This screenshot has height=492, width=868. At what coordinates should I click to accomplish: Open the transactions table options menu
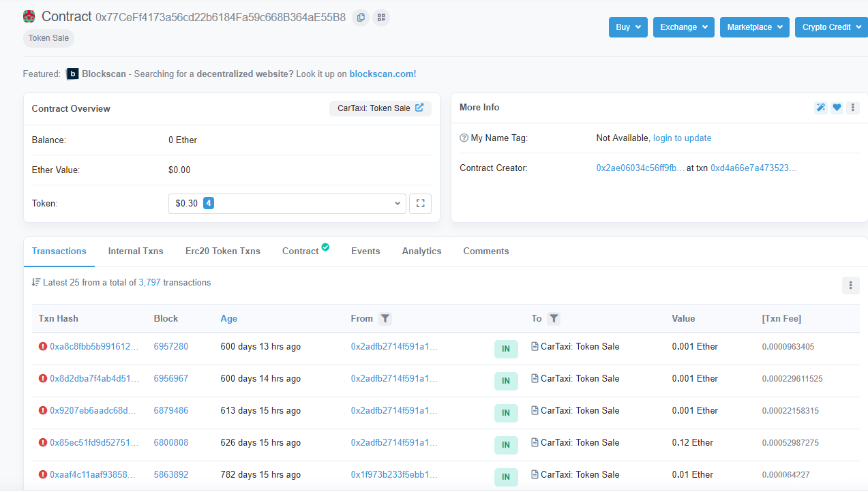850,286
